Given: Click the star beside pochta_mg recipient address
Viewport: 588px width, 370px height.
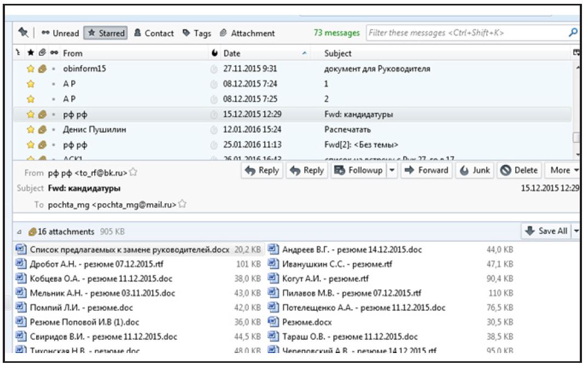Looking at the screenshot, I should tap(182, 204).
